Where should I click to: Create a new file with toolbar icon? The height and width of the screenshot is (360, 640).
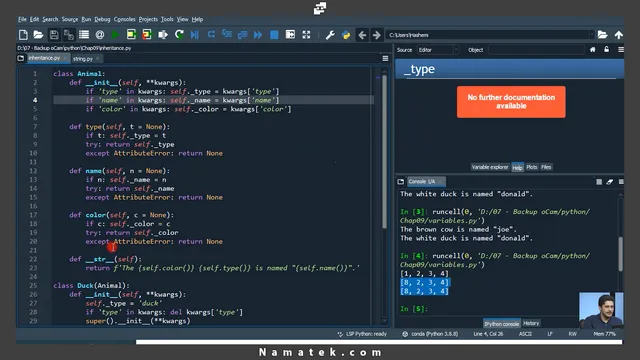(23, 35)
